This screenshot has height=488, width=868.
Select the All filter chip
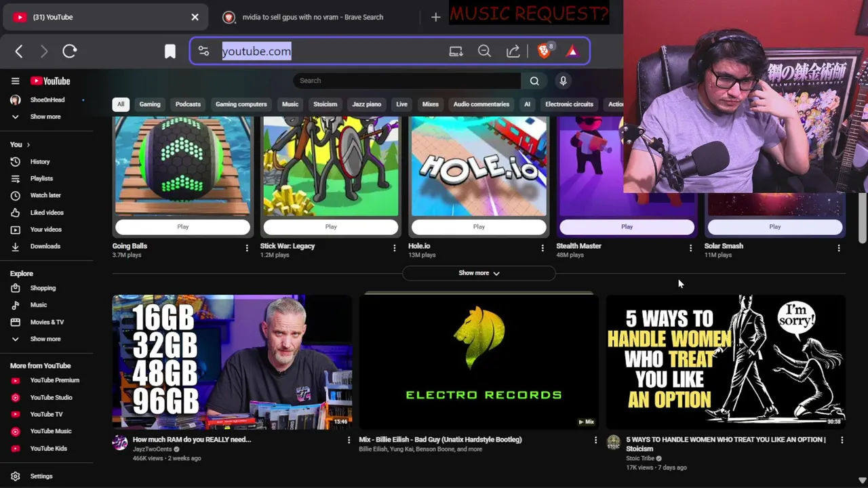[x=120, y=104]
